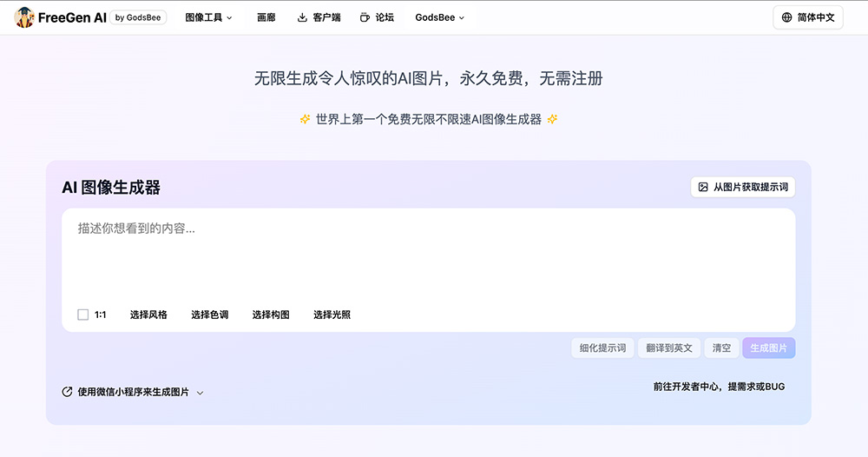Go to the 画廊 gallery page
The height and width of the screenshot is (457, 868).
coord(266,17)
